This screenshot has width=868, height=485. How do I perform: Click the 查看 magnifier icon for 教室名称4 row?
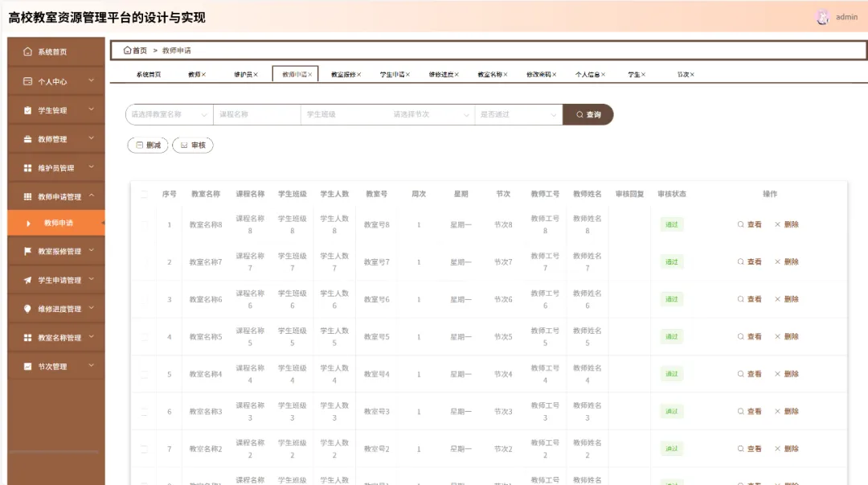tap(741, 374)
